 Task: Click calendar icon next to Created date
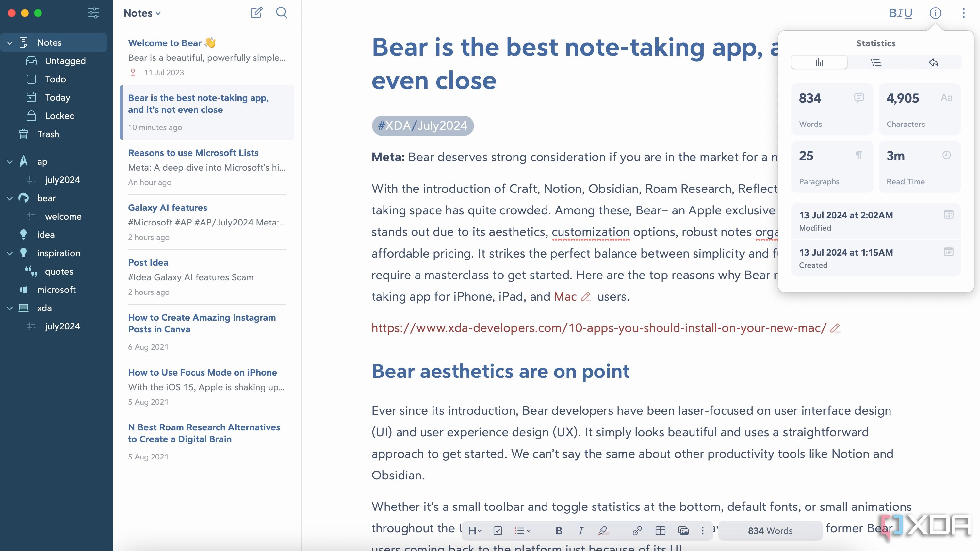(948, 252)
